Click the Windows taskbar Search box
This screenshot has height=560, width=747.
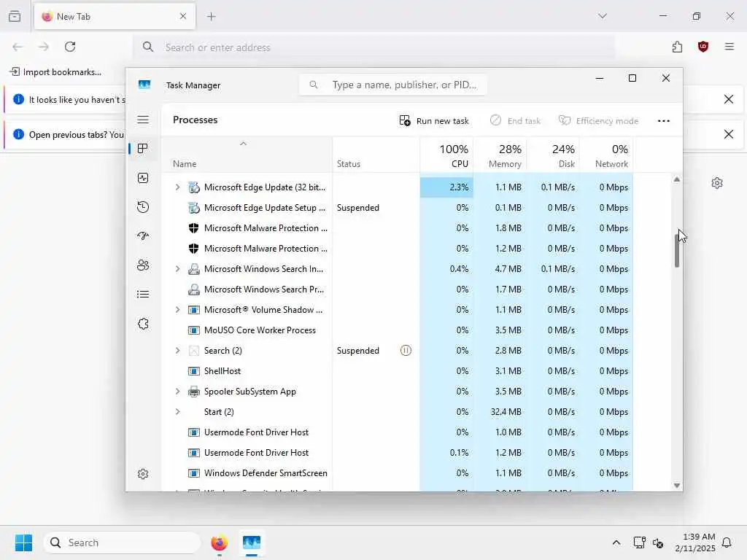pyautogui.click(x=122, y=542)
